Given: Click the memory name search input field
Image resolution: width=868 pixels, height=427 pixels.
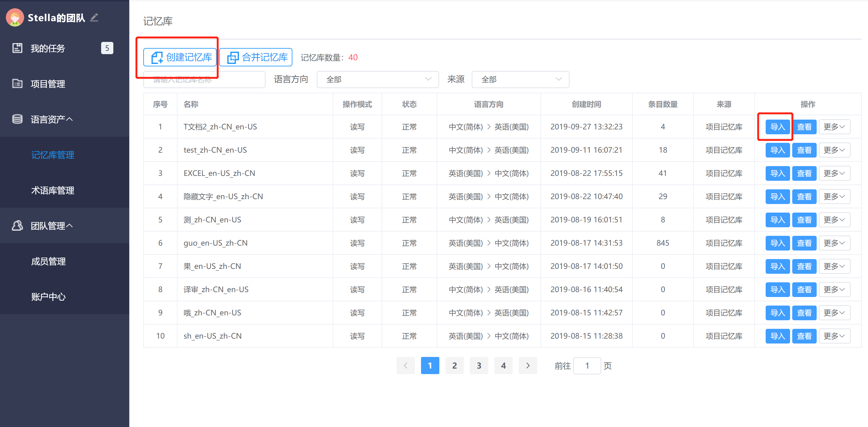Looking at the screenshot, I should (203, 79).
